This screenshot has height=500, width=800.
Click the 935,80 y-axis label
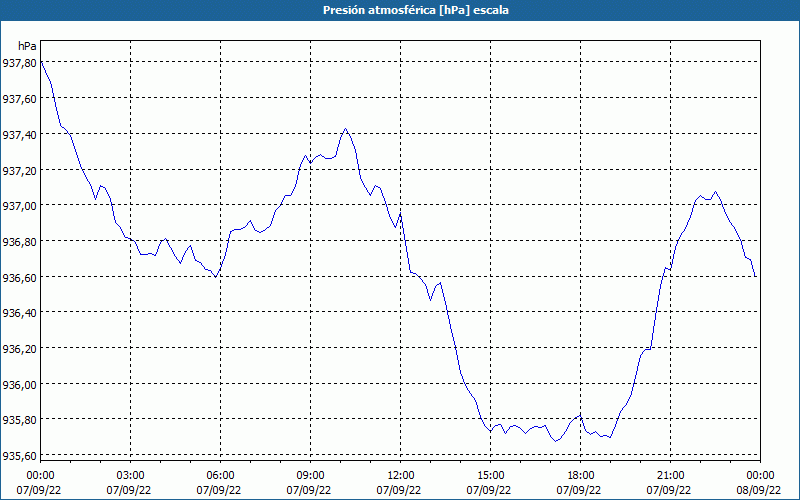(x=19, y=420)
